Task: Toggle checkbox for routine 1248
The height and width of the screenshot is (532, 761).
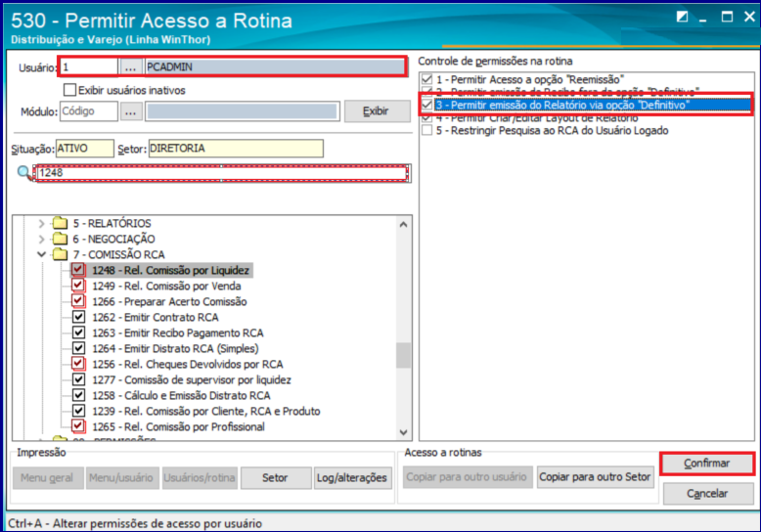Action: pyautogui.click(x=78, y=270)
